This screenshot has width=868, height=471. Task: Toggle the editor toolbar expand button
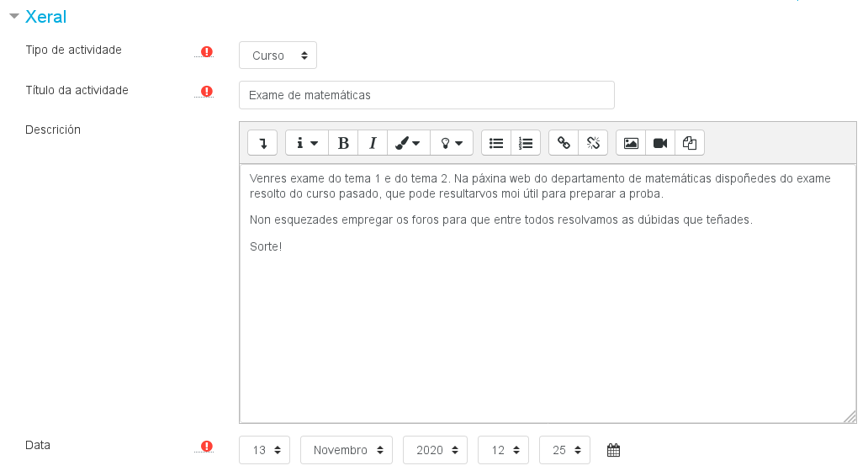tap(262, 143)
